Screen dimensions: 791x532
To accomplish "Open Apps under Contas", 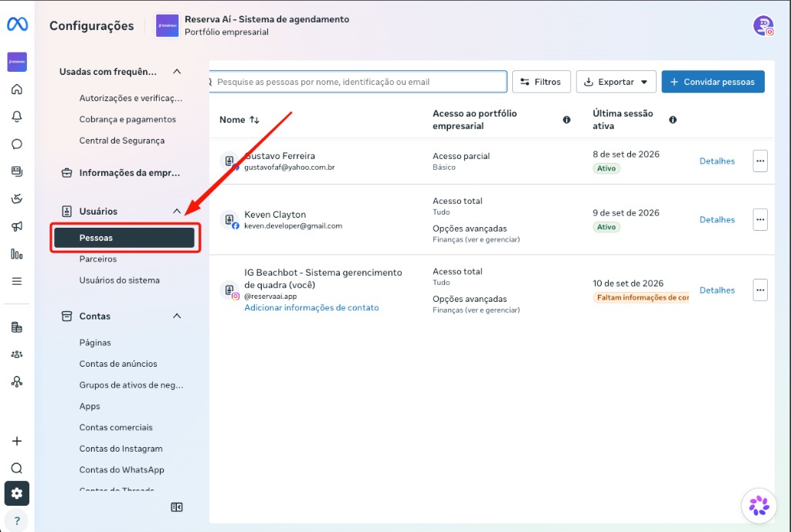I will coord(90,406).
